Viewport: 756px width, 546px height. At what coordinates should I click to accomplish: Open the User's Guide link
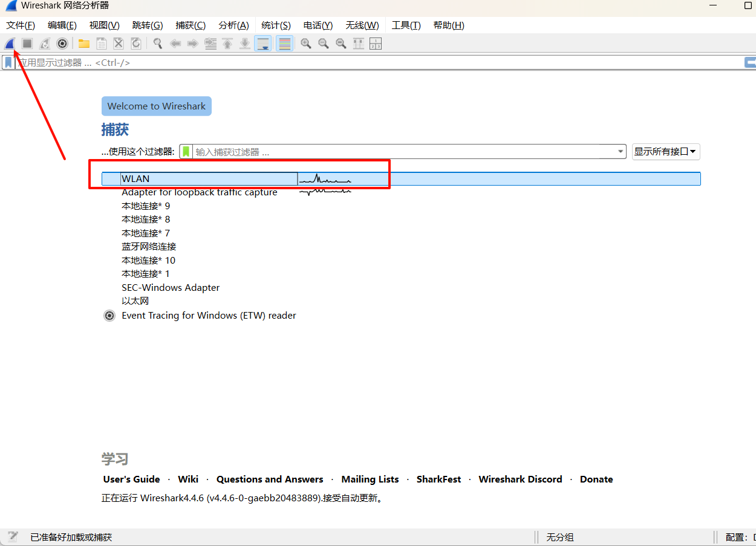pos(132,479)
